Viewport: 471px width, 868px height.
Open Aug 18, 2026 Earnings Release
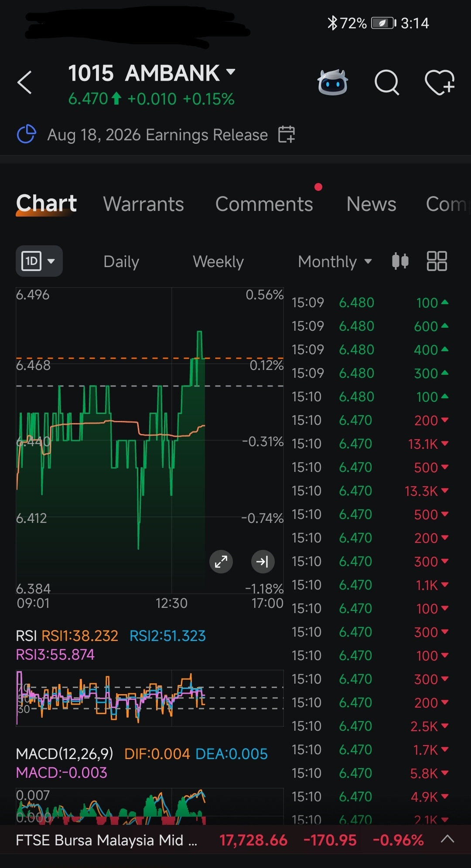pos(157,135)
